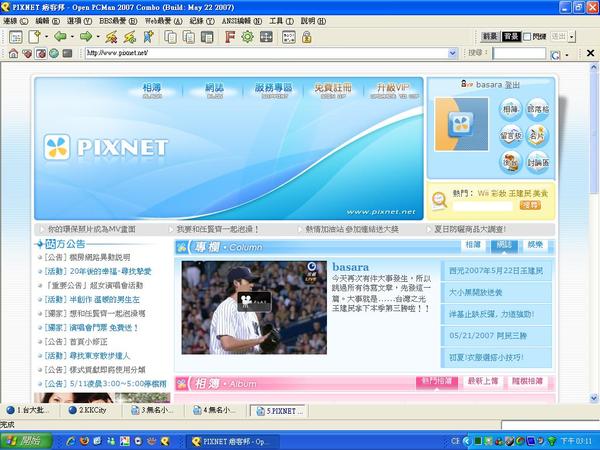
Task: Expand the address bar URL dropdown
Action: pyautogui.click(x=452, y=53)
